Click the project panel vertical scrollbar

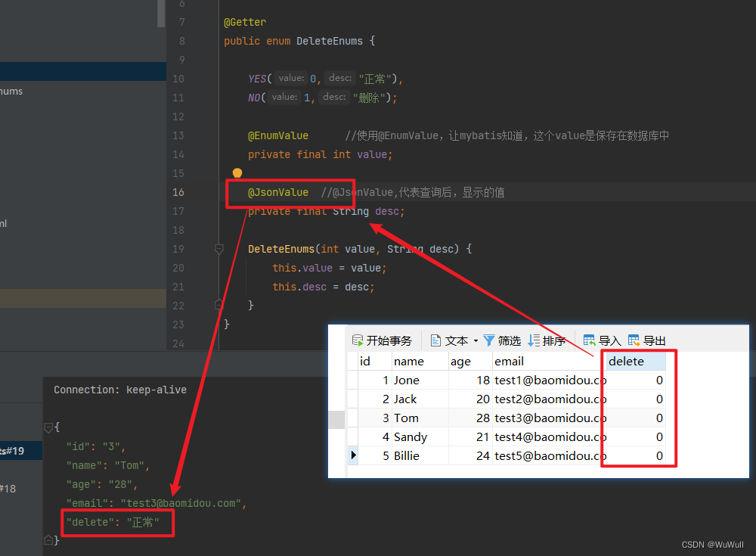[x=161, y=14]
